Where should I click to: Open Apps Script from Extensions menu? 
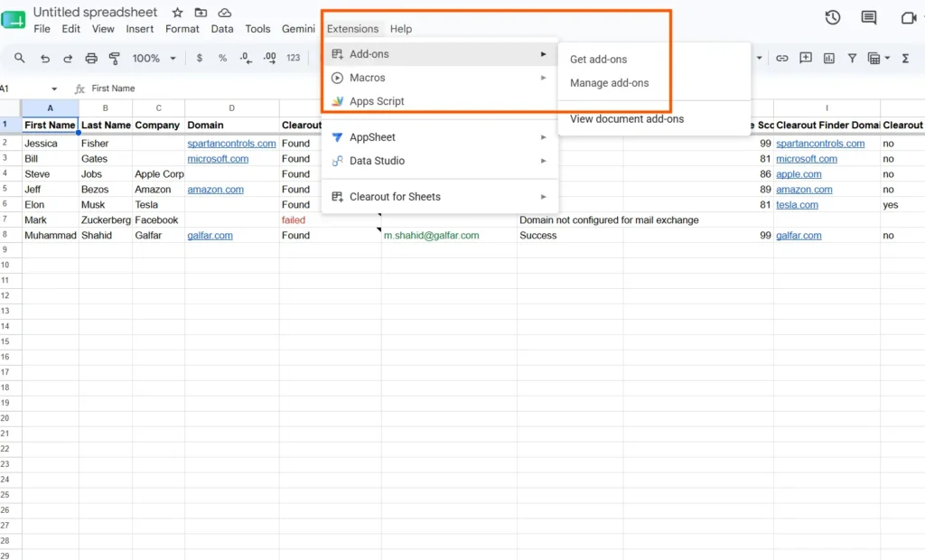(x=440, y=101)
